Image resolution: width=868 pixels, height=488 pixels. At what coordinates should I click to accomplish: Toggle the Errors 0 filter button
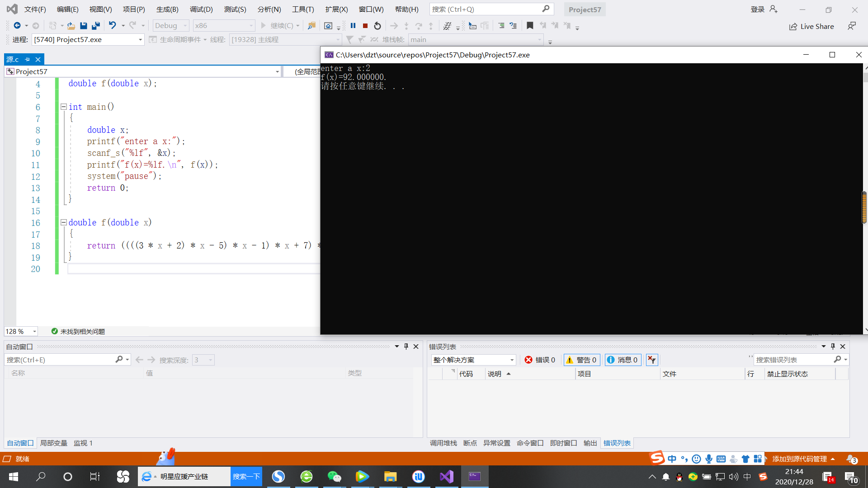pos(540,360)
